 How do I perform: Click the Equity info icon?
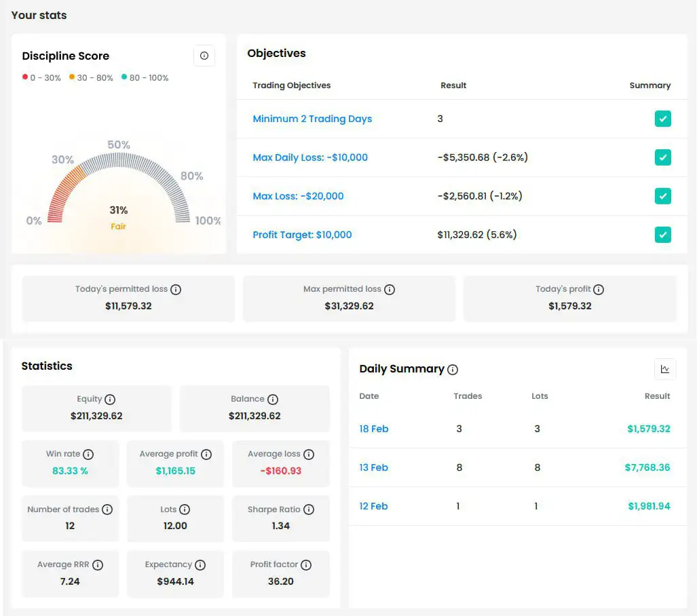tap(110, 400)
